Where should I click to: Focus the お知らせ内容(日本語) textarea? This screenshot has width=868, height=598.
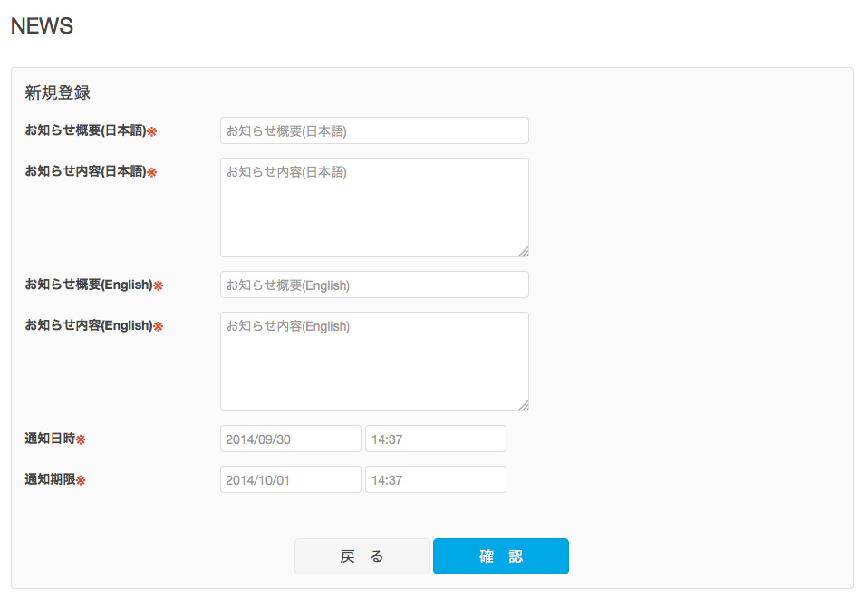coord(373,207)
